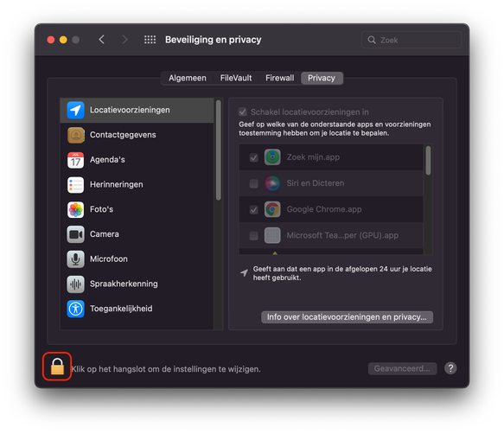Select Agenda's calendar icon in the list
The width and height of the screenshot is (504, 434).
point(75,160)
